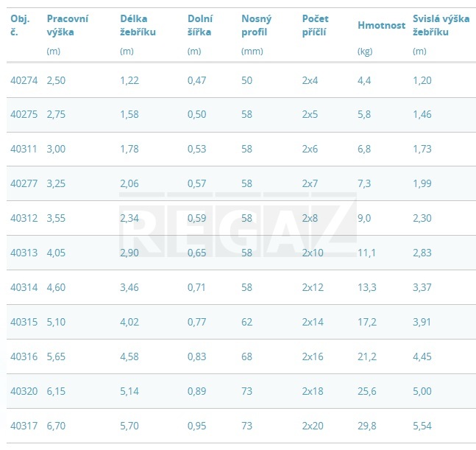This screenshot has height=450, width=476.
Task: Select order number 40311 cell
Action: [24, 149]
